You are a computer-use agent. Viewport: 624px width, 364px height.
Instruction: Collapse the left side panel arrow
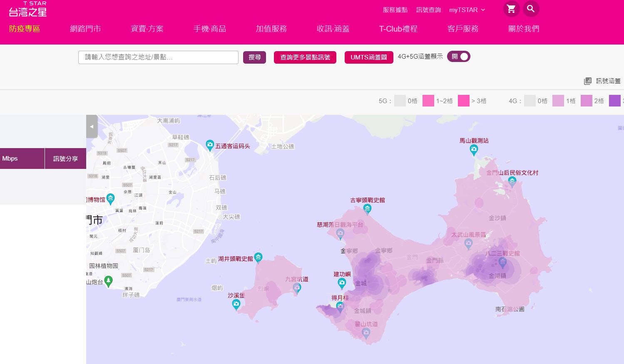[92, 126]
